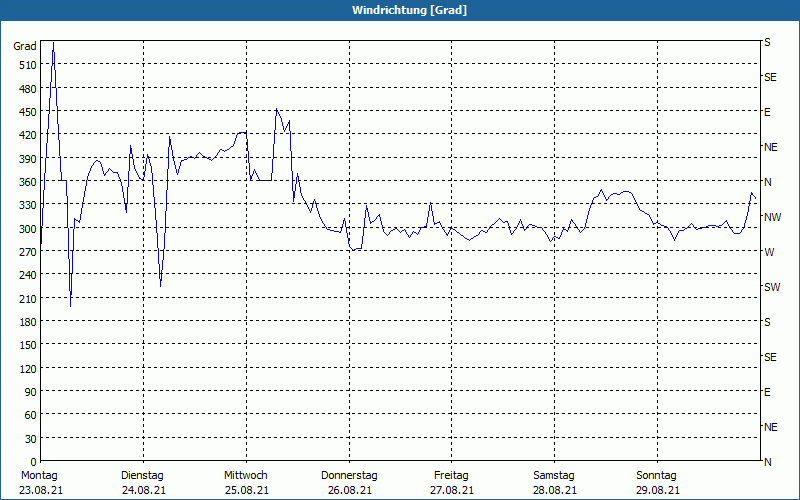Click the Grad unit label on axis
Image resolution: width=800 pixels, height=500 pixels.
[25, 46]
